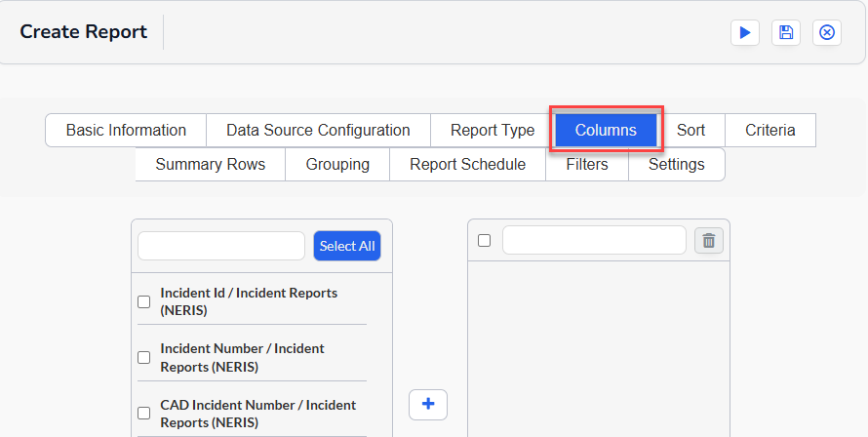The width and height of the screenshot is (868, 437).
Task: Open the Sort tab
Action: click(690, 130)
